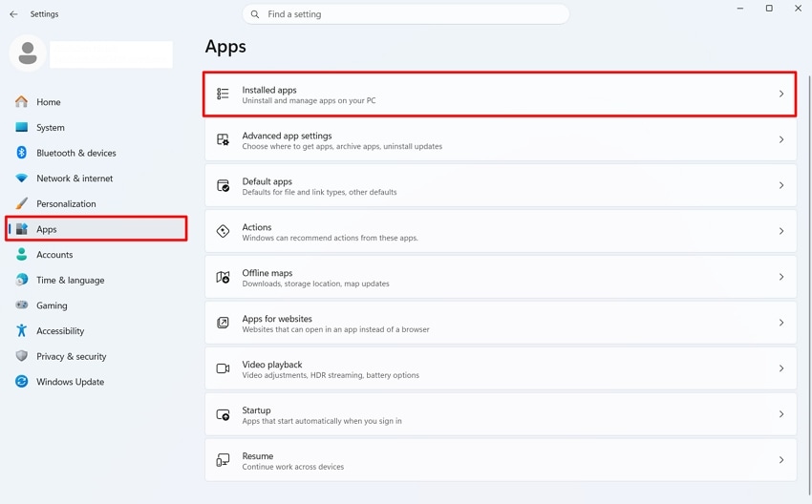812x504 pixels.
Task: Click the Windows Update sync icon
Action: pos(21,382)
